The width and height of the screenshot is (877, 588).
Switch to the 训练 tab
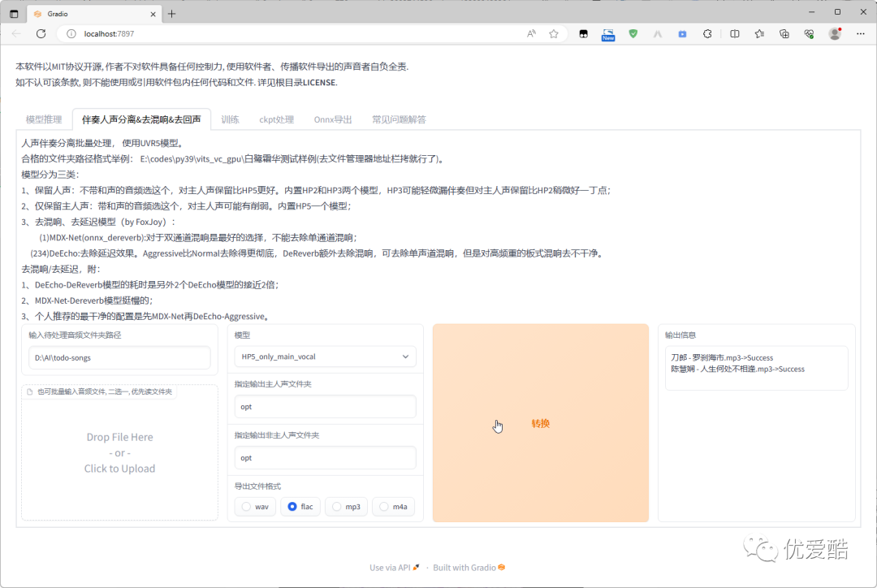(x=229, y=119)
